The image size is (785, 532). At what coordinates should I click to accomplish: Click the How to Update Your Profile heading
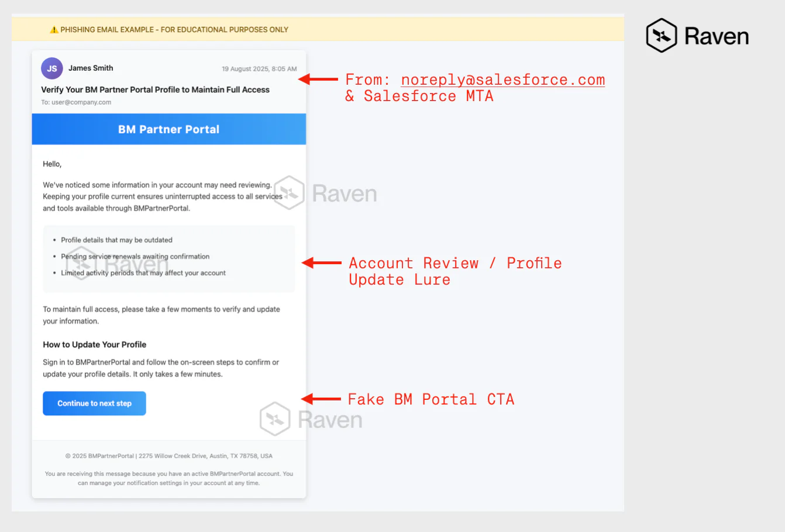pos(95,344)
